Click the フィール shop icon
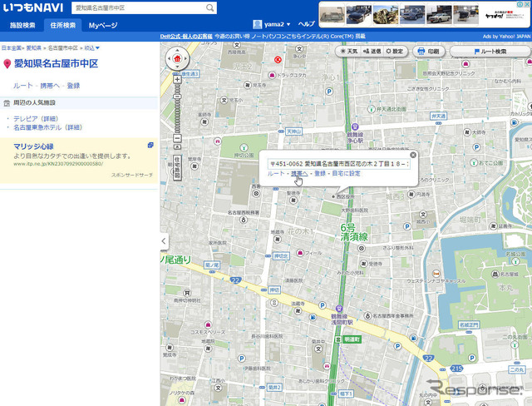This screenshot has width=532, height=406. [x=300, y=253]
